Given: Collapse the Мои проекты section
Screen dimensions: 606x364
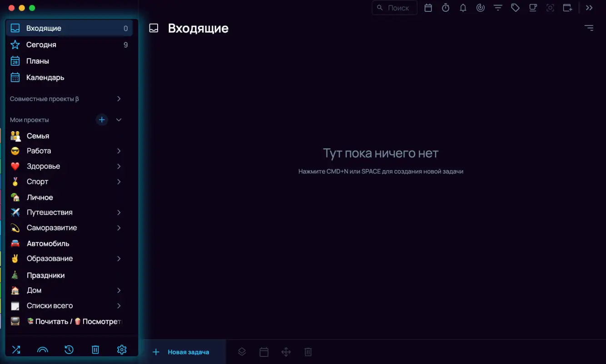Looking at the screenshot, I should [119, 120].
